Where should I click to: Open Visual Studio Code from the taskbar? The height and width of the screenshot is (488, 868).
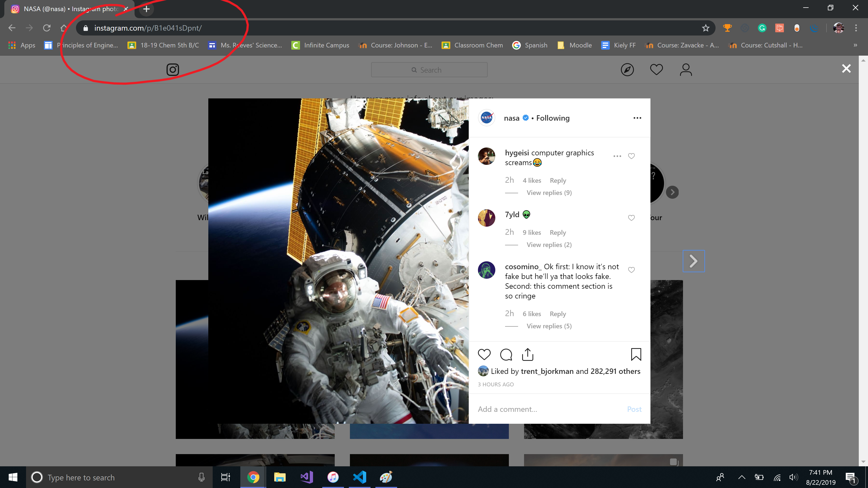pyautogui.click(x=359, y=477)
